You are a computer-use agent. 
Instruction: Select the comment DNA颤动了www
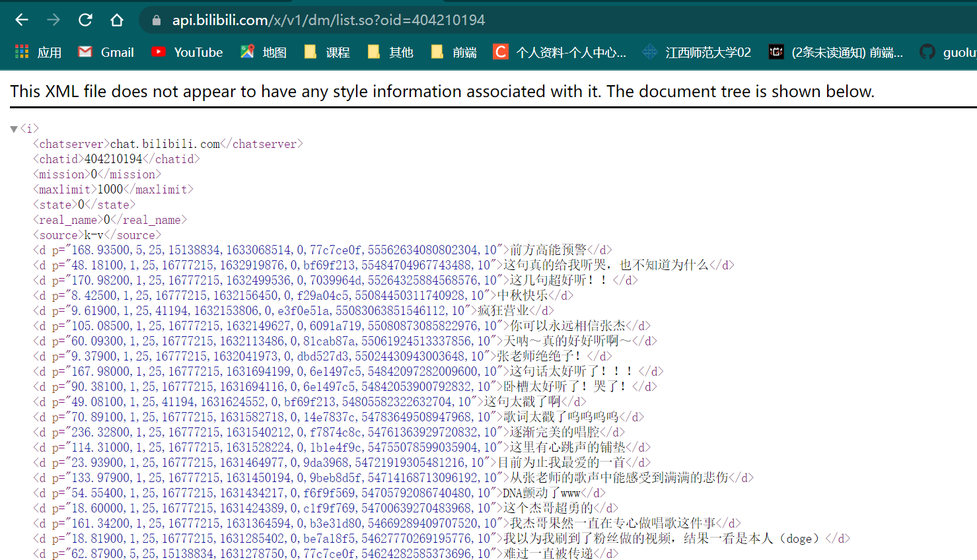[542, 493]
